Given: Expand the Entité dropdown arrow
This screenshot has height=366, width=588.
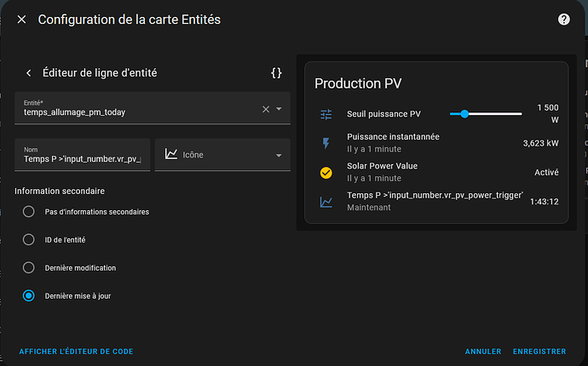Looking at the screenshot, I should pos(279,109).
